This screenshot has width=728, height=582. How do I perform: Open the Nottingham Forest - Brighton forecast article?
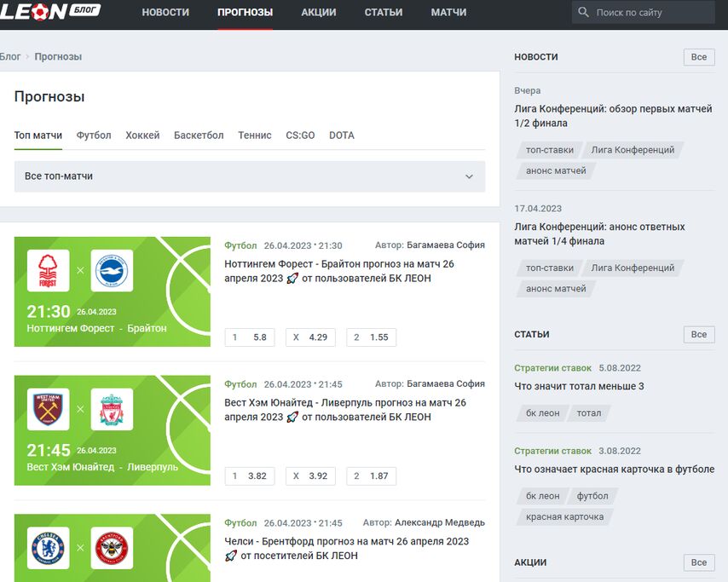[339, 271]
